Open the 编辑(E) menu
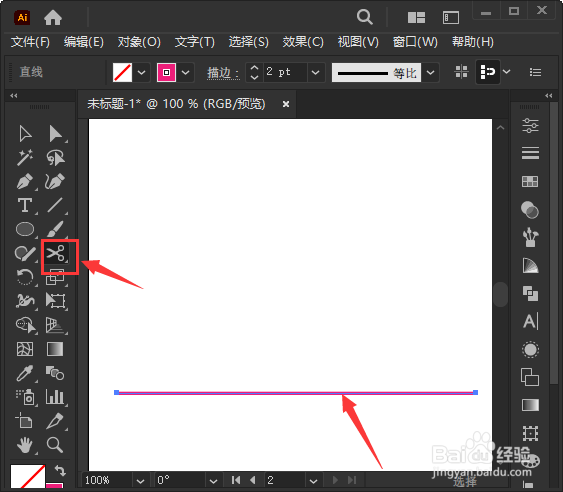The image size is (563, 492). [x=84, y=42]
